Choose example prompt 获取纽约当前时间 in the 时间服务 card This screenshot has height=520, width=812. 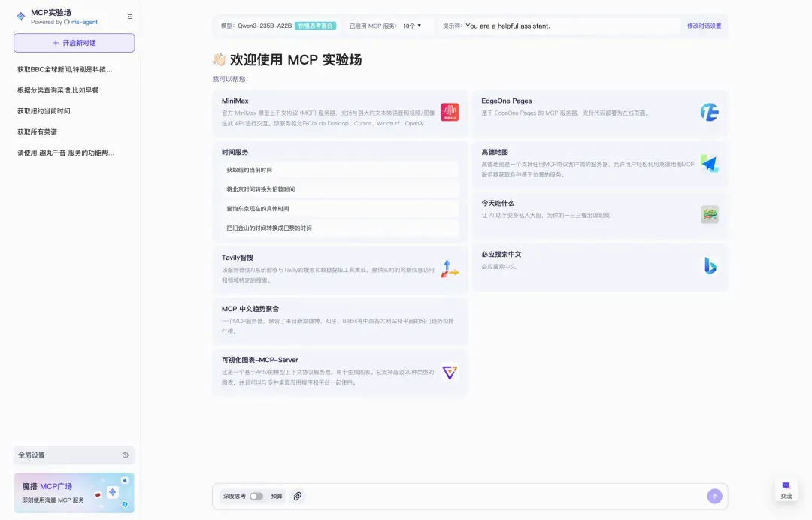pyautogui.click(x=341, y=170)
